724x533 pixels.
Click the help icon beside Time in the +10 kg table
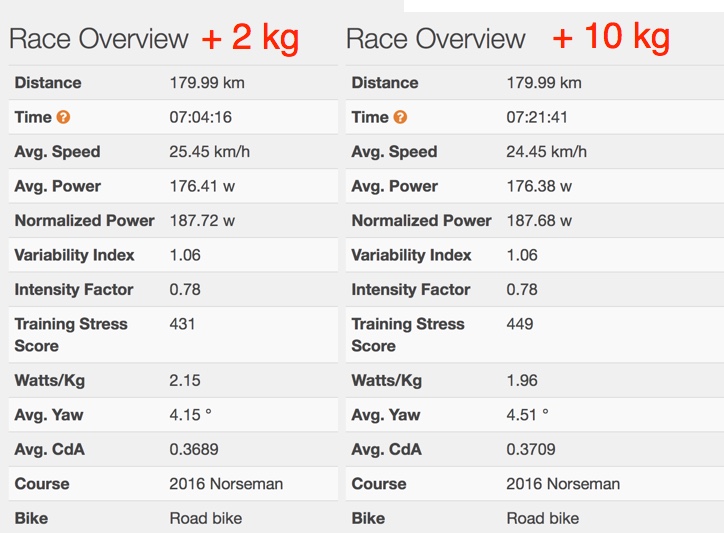click(x=400, y=118)
